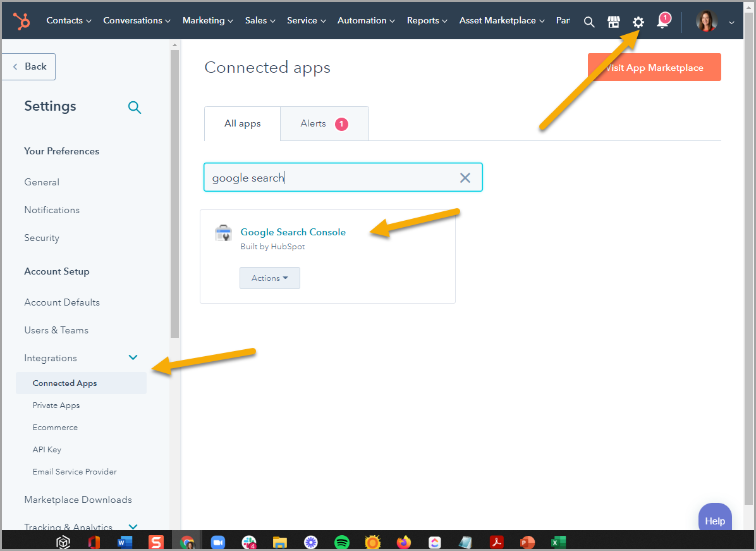The height and width of the screenshot is (551, 756).
Task: Open the Settings gear icon
Action: [638, 22]
